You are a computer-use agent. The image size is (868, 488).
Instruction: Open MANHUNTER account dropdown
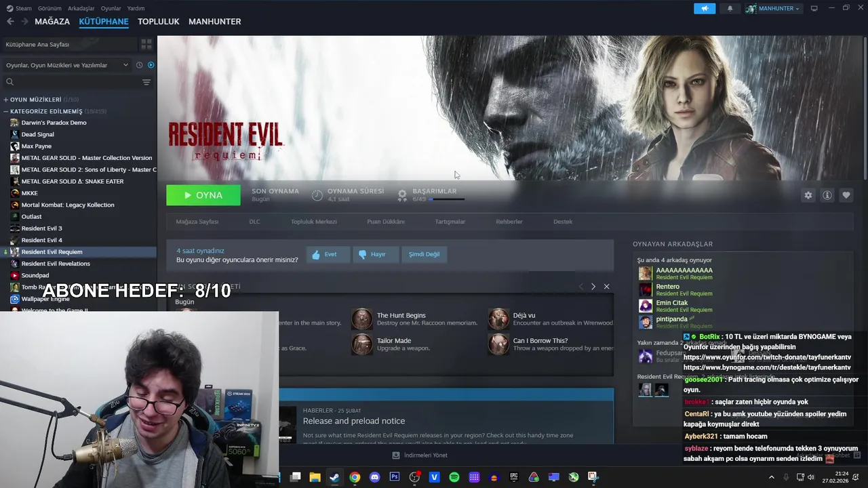pyautogui.click(x=772, y=8)
